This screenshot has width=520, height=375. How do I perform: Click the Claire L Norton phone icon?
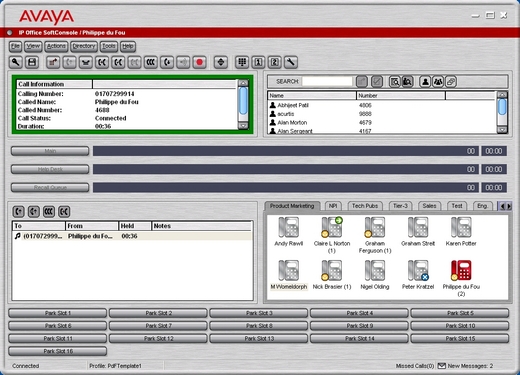[x=332, y=227]
